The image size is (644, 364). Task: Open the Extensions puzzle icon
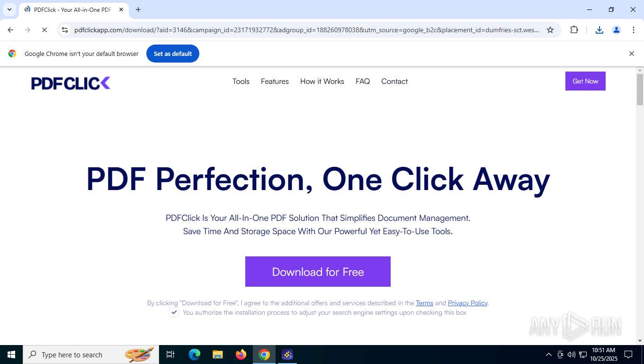tap(574, 30)
